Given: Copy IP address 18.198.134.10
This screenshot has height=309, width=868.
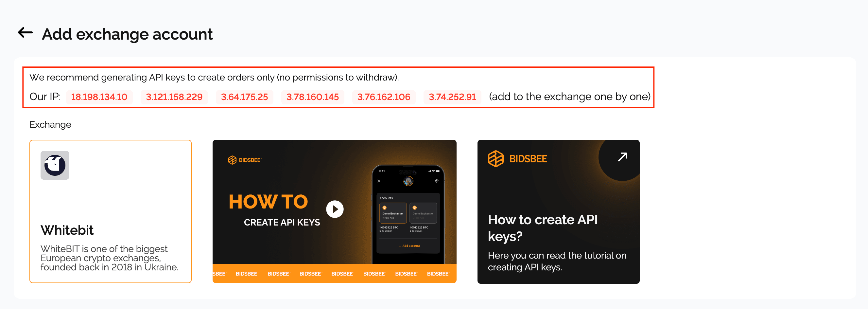Looking at the screenshot, I should (x=99, y=97).
